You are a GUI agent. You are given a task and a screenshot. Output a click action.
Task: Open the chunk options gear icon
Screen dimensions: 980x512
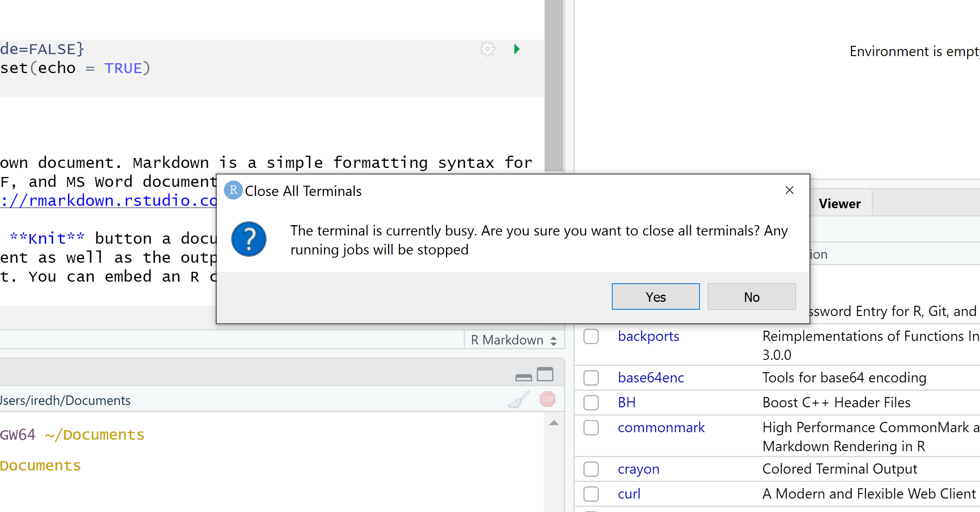(487, 49)
